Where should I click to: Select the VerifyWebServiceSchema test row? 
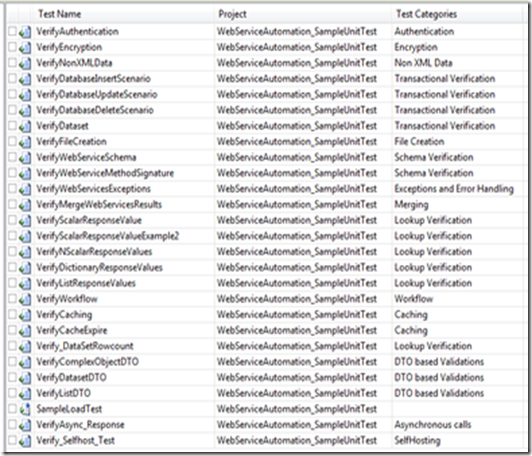(265, 157)
